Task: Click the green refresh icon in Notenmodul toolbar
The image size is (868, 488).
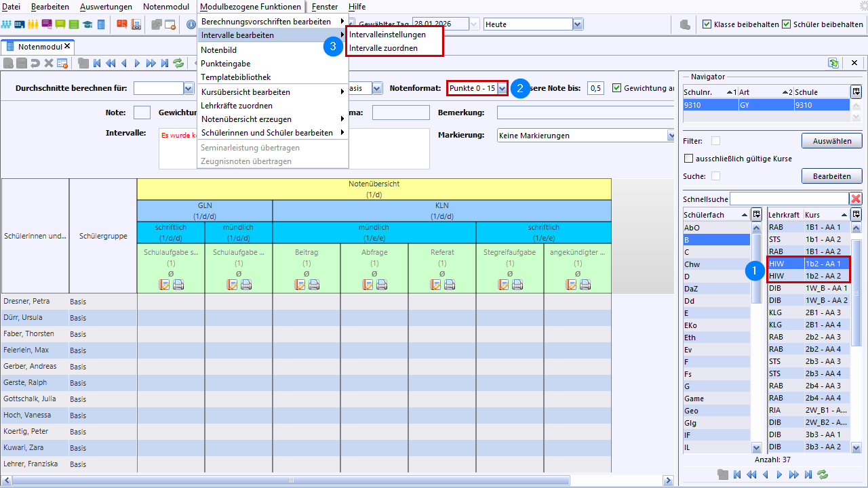Action: click(x=178, y=63)
